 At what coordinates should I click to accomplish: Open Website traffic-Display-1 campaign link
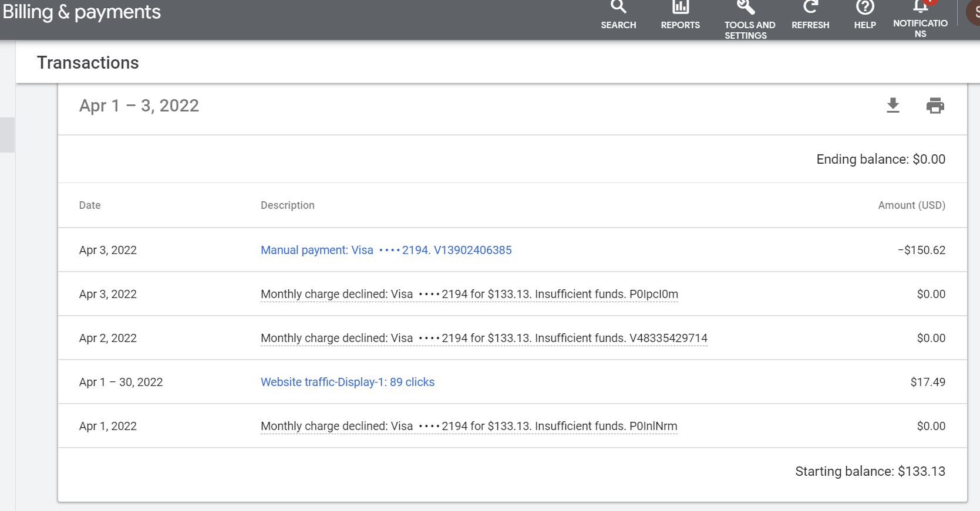(348, 382)
